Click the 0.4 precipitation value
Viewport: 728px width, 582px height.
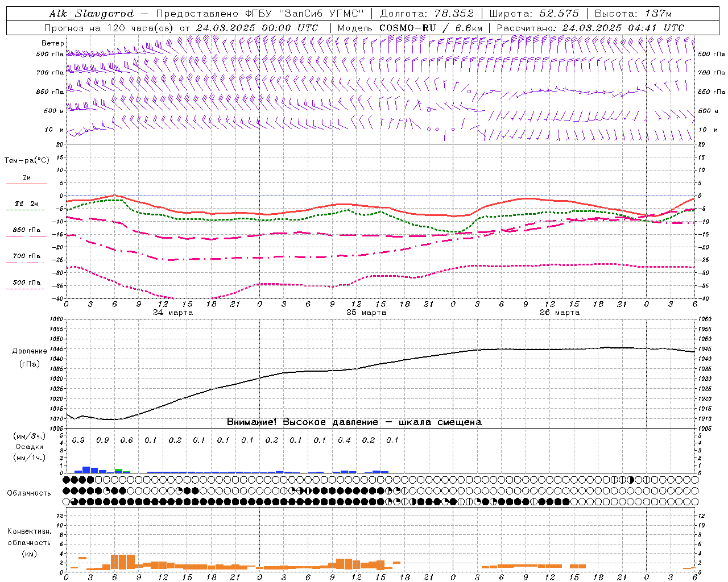click(x=344, y=440)
